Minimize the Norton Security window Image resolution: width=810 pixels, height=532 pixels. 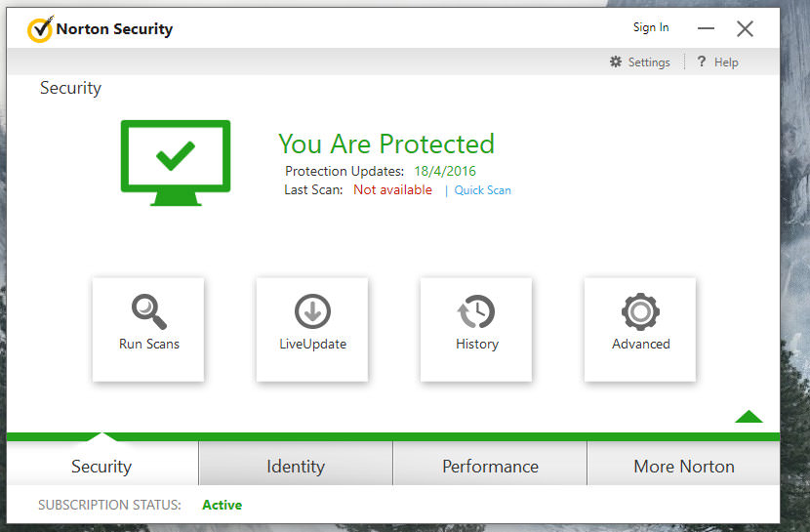(x=707, y=28)
